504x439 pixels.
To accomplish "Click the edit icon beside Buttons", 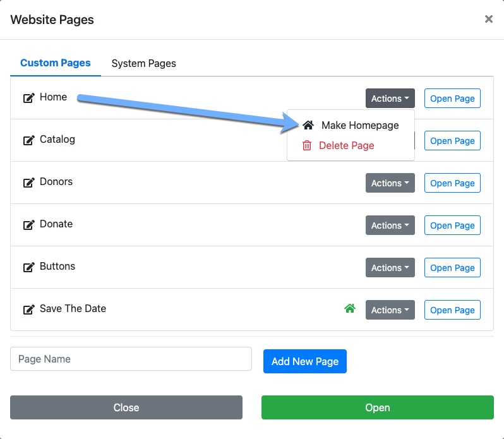I will (x=28, y=267).
